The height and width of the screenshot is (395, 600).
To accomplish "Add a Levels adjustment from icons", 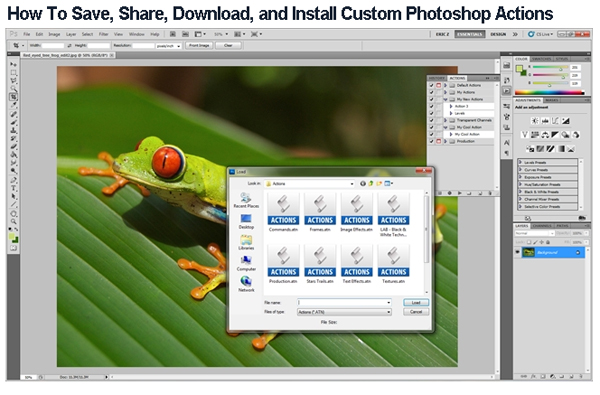I will click(545, 121).
